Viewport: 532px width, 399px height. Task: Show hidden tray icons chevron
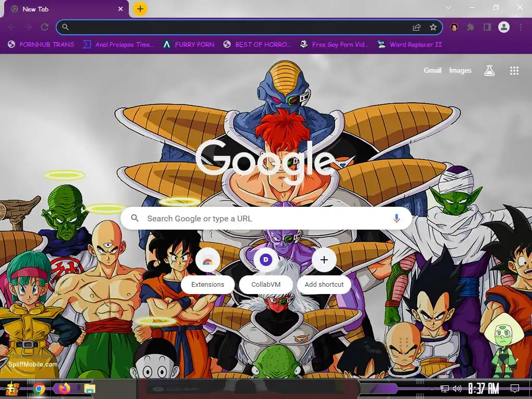pyautogui.click(x=432, y=389)
